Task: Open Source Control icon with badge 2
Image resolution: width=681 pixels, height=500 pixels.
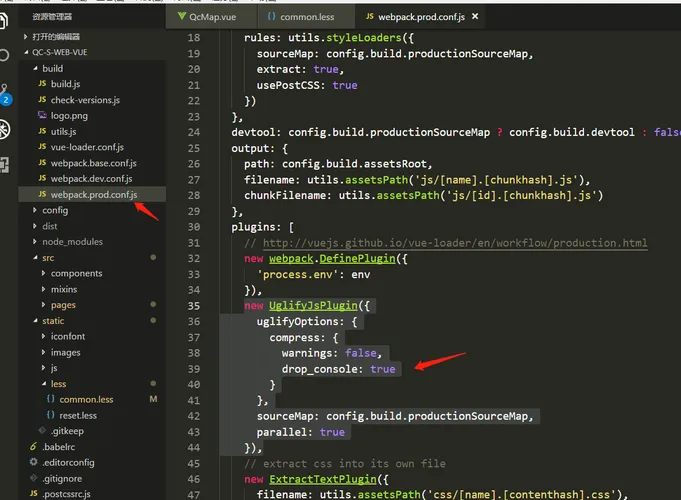Action: (x=5, y=95)
